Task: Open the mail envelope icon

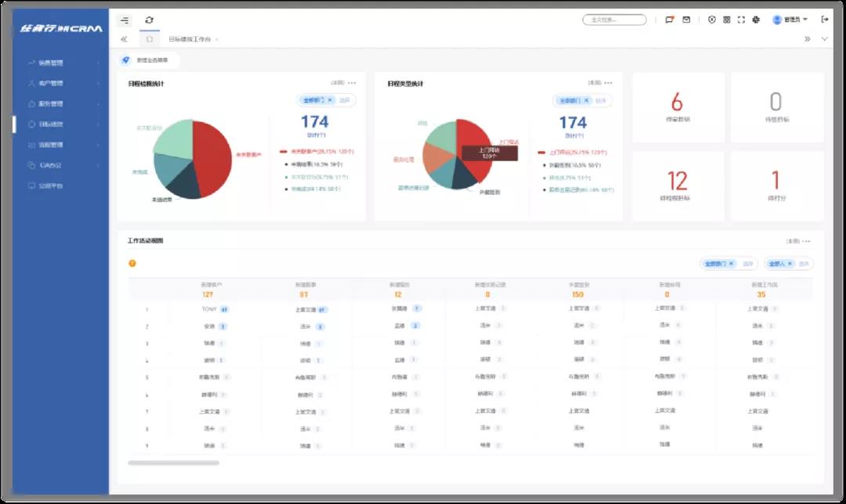Action: pyautogui.click(x=686, y=20)
